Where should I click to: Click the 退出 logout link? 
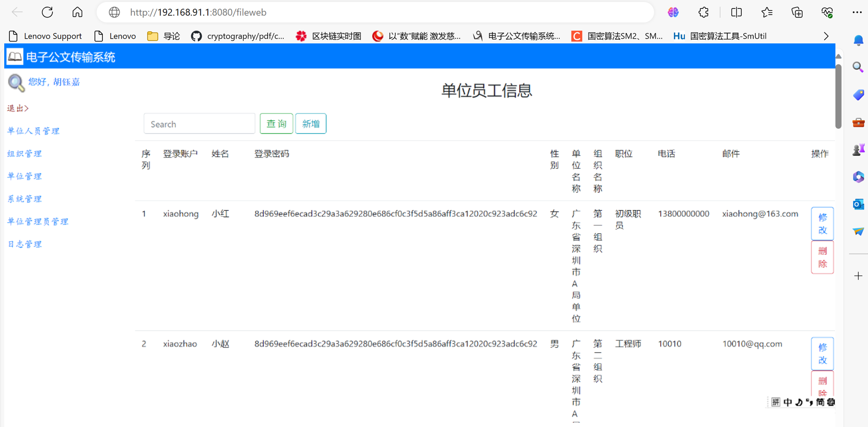[x=18, y=109]
